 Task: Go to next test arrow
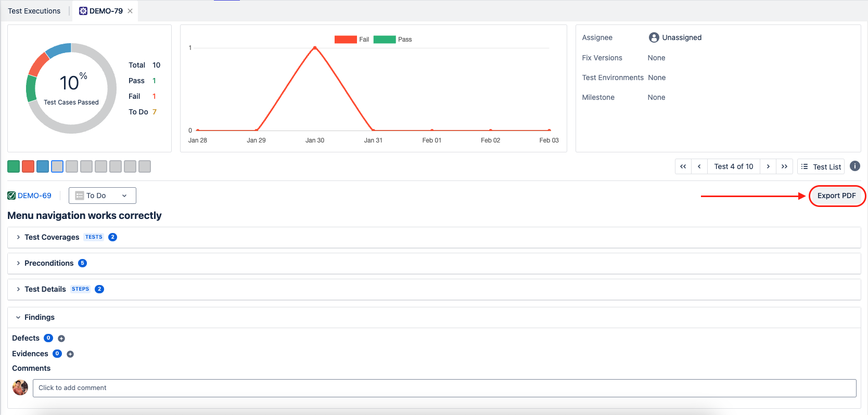[x=768, y=166]
